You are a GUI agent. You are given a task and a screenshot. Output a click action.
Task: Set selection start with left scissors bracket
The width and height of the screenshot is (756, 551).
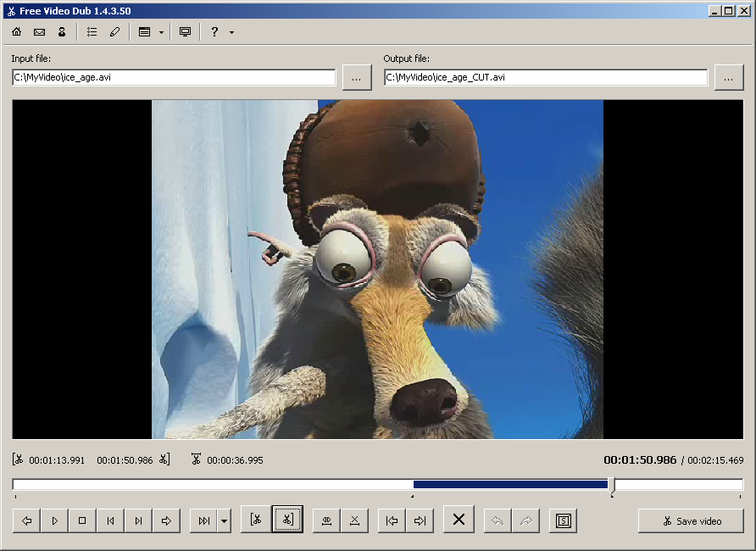click(255, 520)
